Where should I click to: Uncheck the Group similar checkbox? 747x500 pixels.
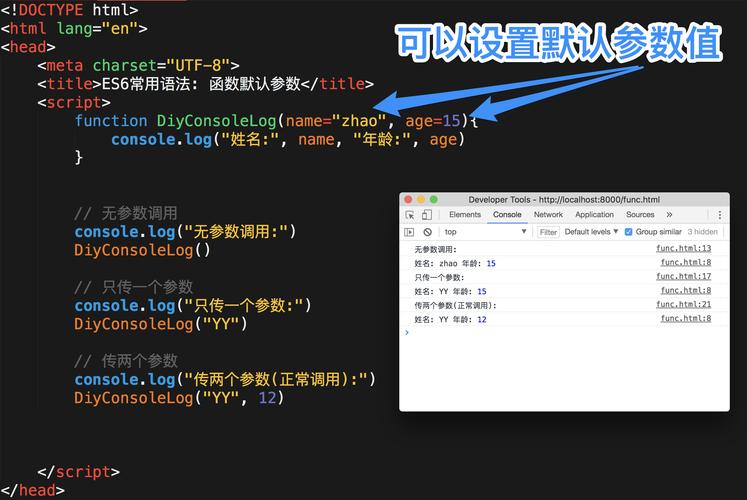pos(628,232)
